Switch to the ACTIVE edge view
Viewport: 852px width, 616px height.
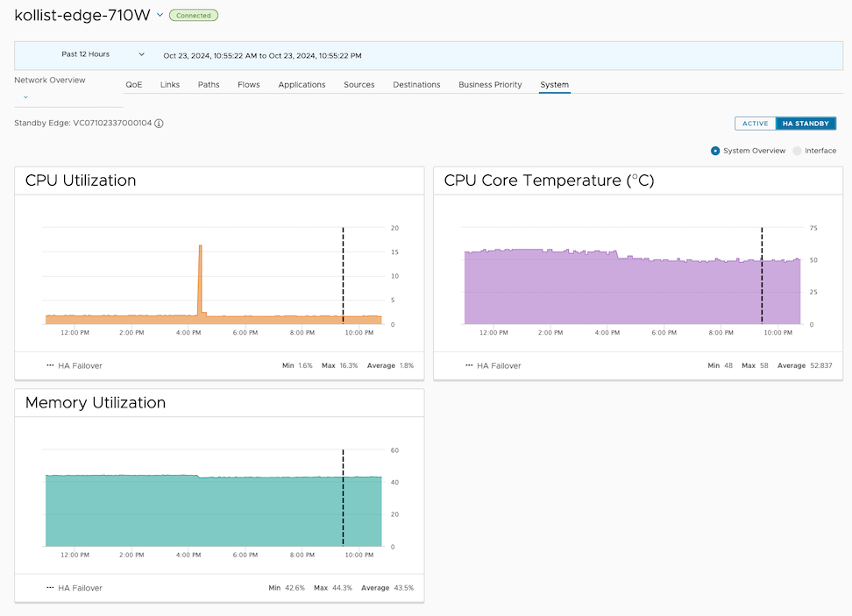[755, 124]
